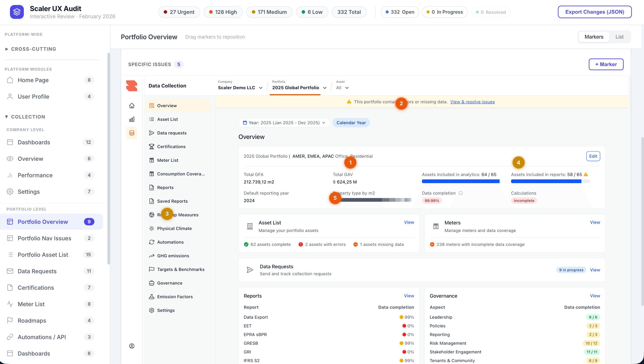Click the Asset List card building icon
644x364 pixels.
click(x=250, y=226)
